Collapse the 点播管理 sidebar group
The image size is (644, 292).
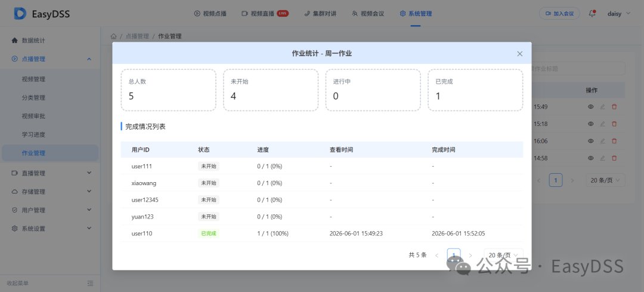(x=50, y=59)
